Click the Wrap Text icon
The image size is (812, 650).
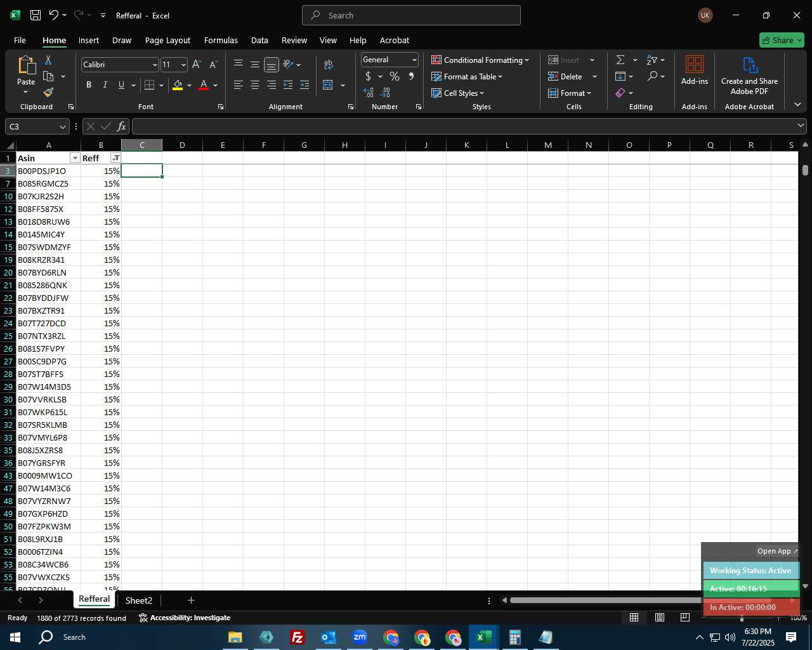[328, 65]
